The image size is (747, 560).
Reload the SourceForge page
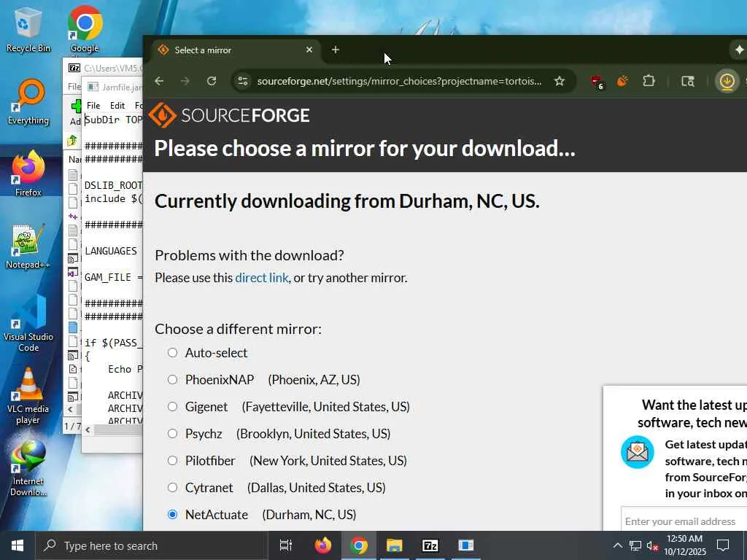click(x=212, y=81)
